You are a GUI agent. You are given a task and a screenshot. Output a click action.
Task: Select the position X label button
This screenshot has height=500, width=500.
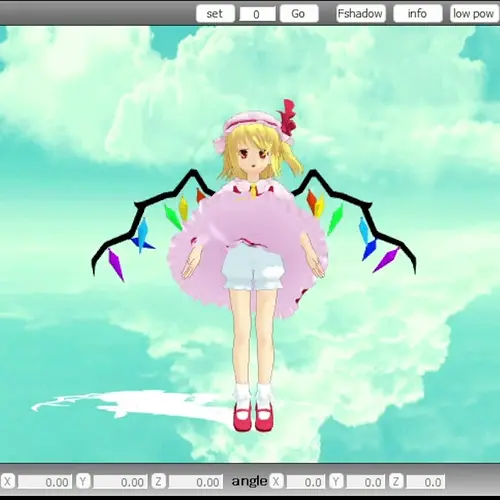[7, 482]
